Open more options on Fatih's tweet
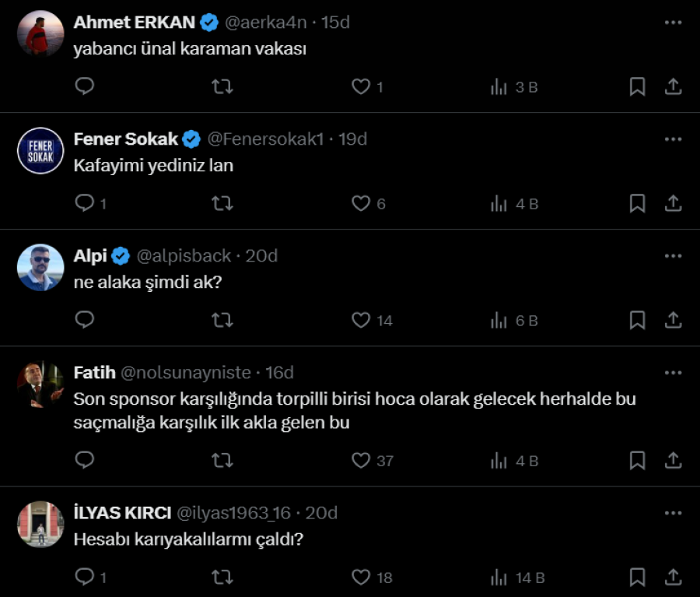The width and height of the screenshot is (700, 597). coord(673,372)
